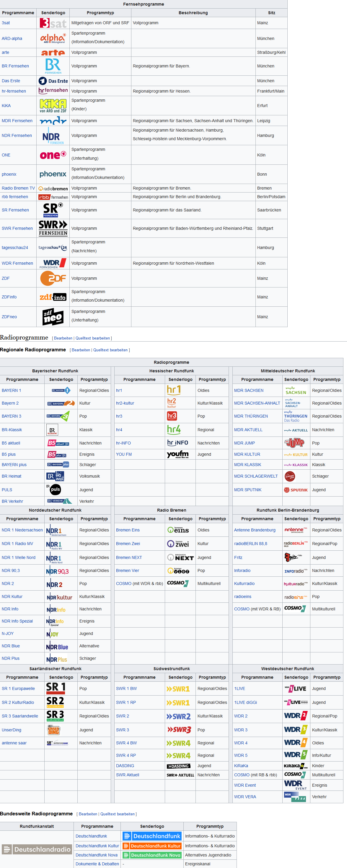Click the WDR Fernsehen logo
The height and width of the screenshot is (868, 347).
point(53,263)
